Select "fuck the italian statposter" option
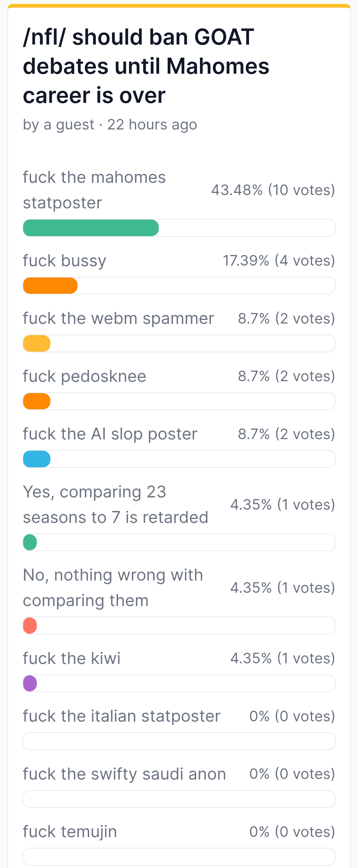This screenshot has width=358, height=868. click(x=121, y=716)
